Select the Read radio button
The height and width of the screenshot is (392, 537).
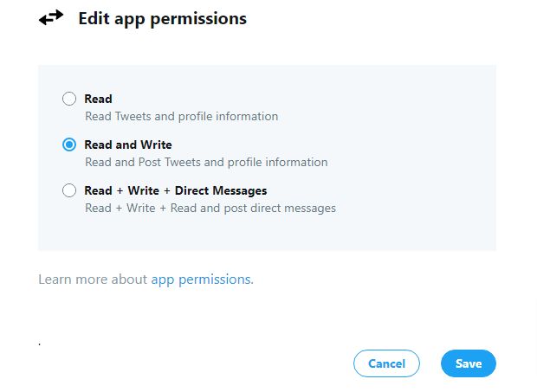pyautogui.click(x=69, y=99)
